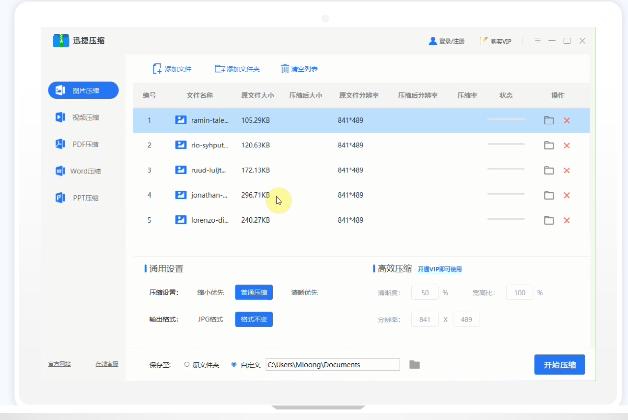Open the 图片压缩 image compression tab

pyautogui.click(x=83, y=91)
